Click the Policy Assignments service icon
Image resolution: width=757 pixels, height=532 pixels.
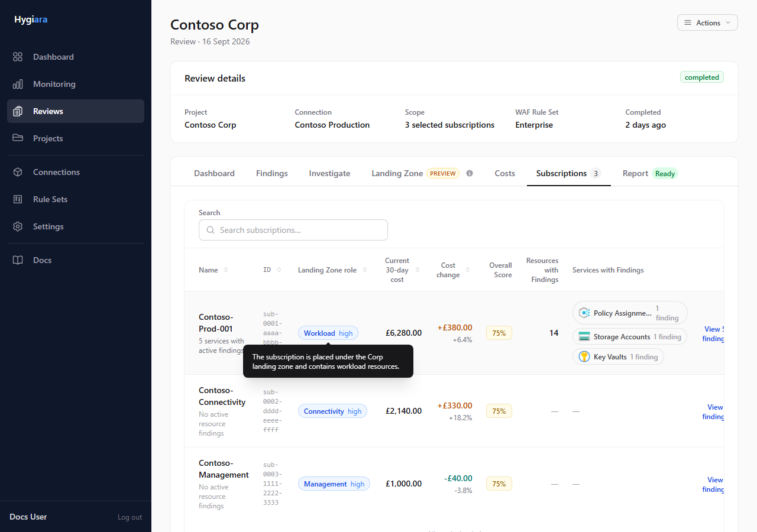(x=584, y=313)
